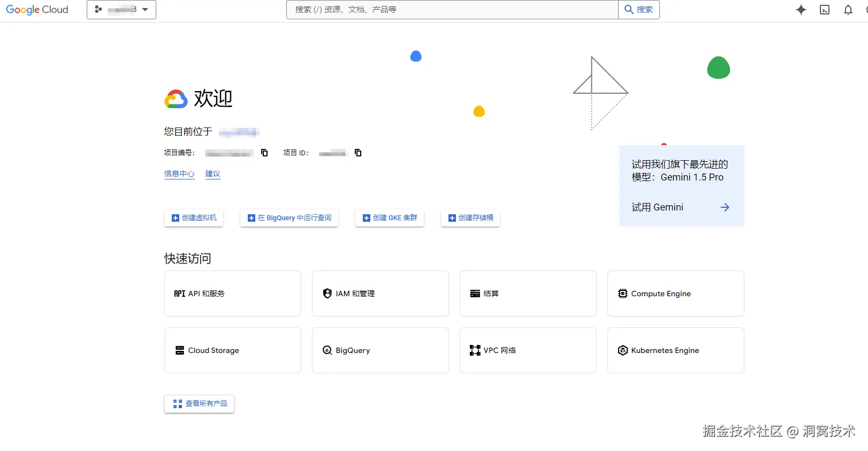Copy the project number (项目编号) value

[x=264, y=153]
